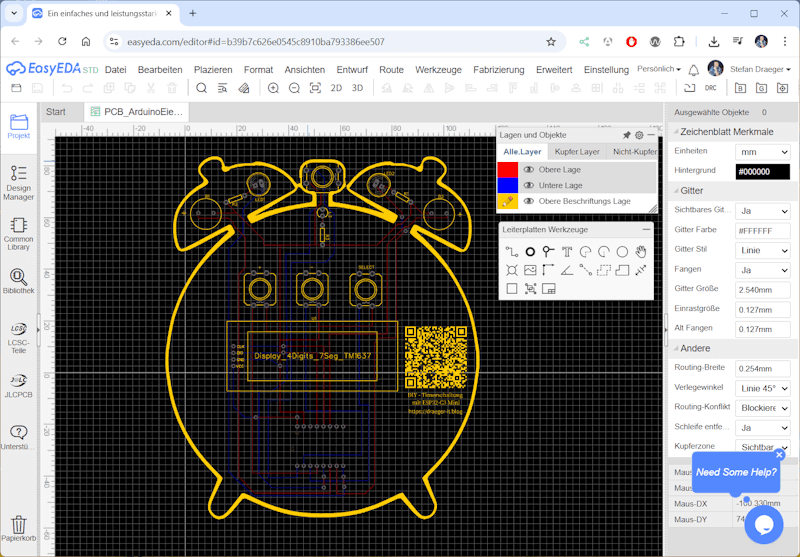
Task: Click the zoom in magnifier icon
Action: (273, 88)
